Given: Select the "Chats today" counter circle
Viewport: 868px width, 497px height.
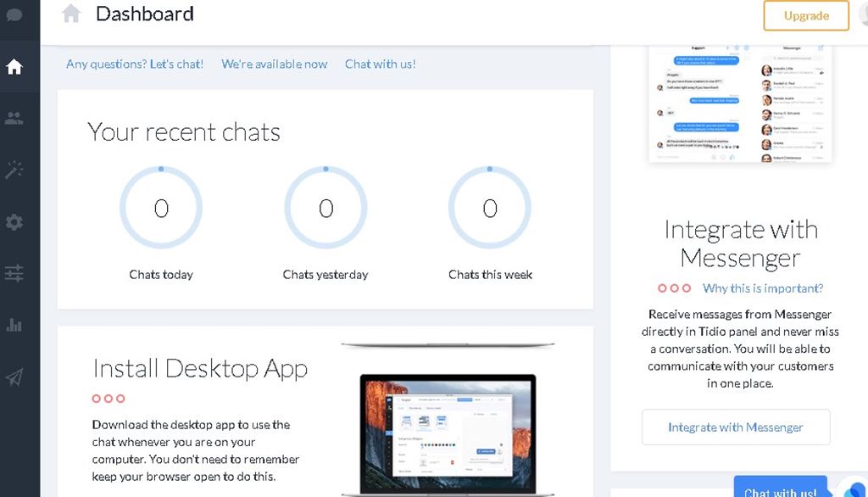Looking at the screenshot, I should 161,209.
